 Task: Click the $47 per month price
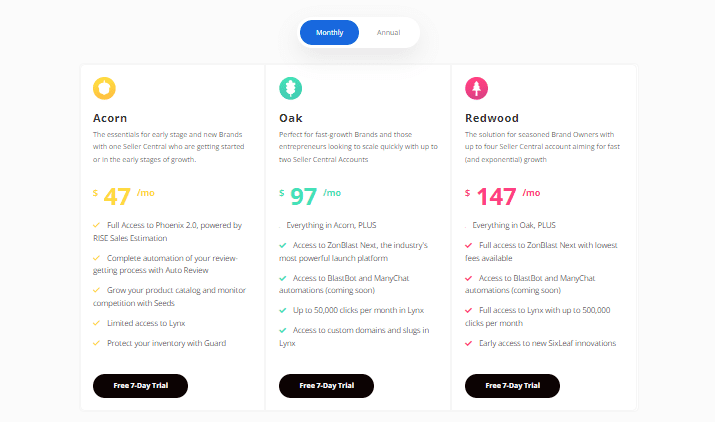124,197
